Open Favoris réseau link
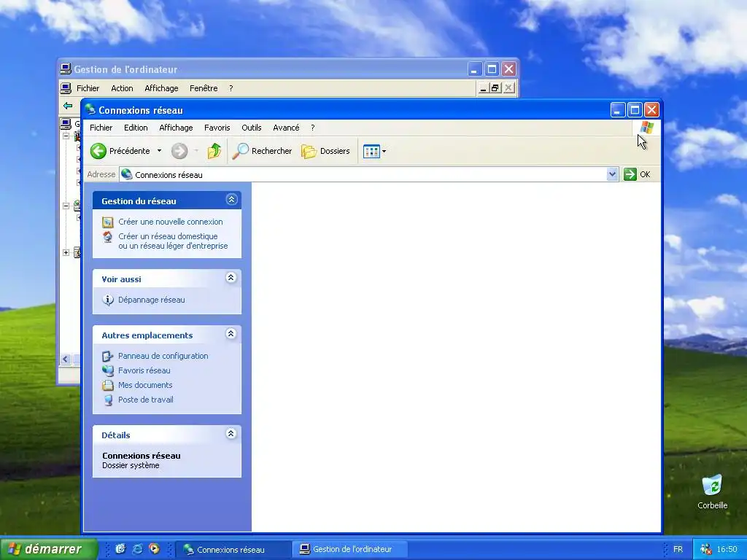The width and height of the screenshot is (747, 560). 144,370
